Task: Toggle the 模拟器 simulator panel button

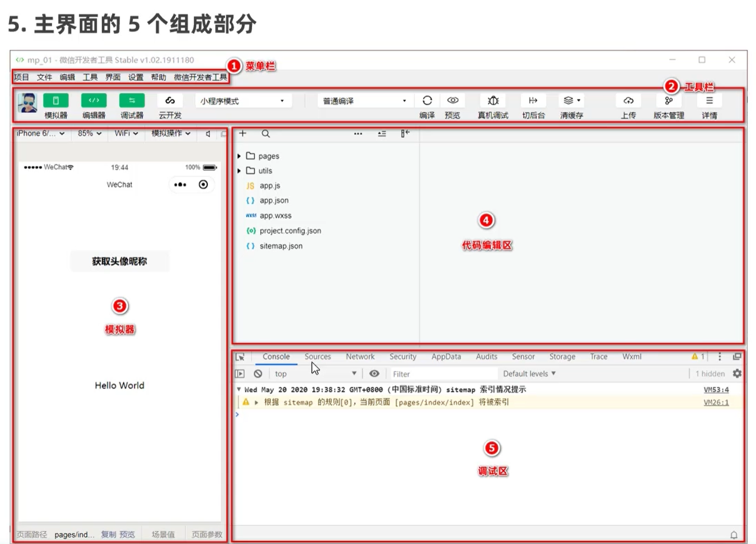Action: [x=56, y=101]
